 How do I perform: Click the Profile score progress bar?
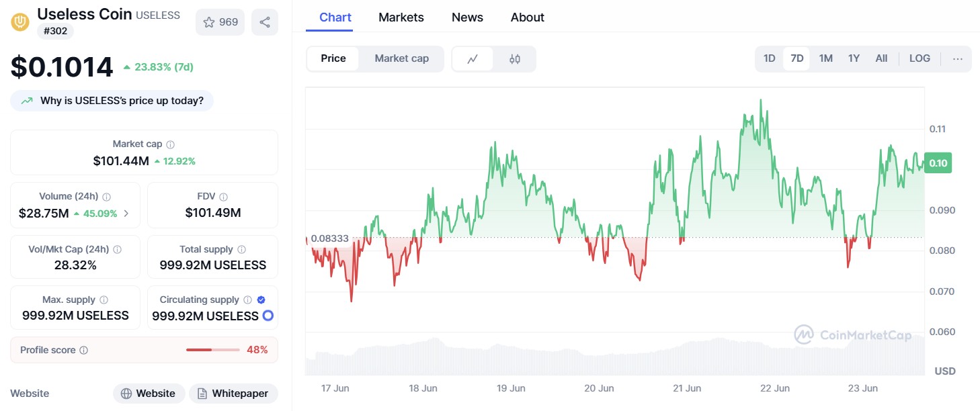[212, 350]
